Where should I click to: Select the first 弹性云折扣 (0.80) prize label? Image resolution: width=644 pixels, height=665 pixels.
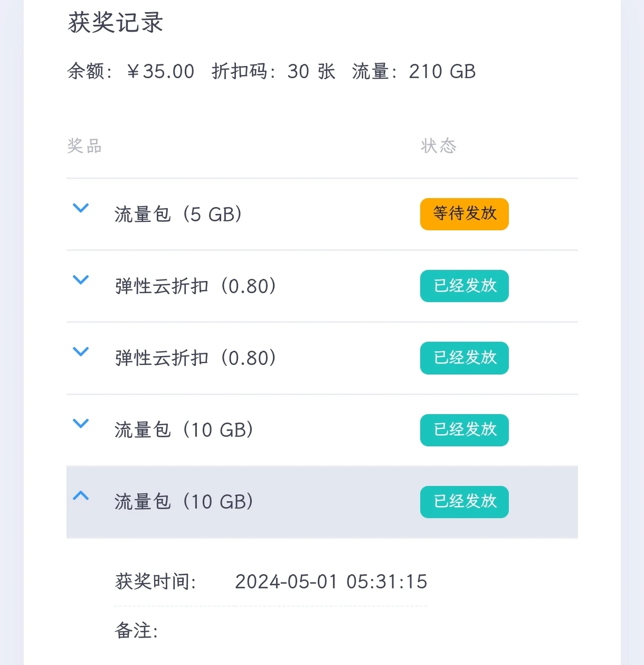195,286
